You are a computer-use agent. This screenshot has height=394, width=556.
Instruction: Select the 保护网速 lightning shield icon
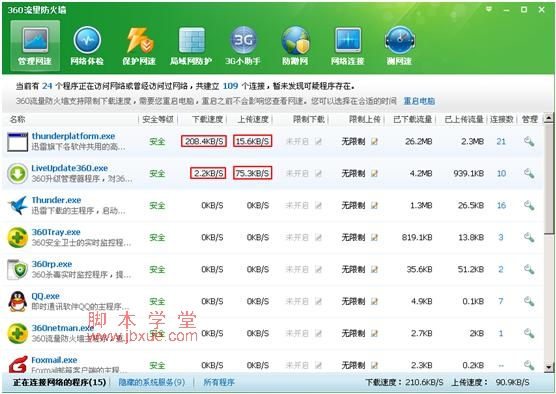click(139, 40)
